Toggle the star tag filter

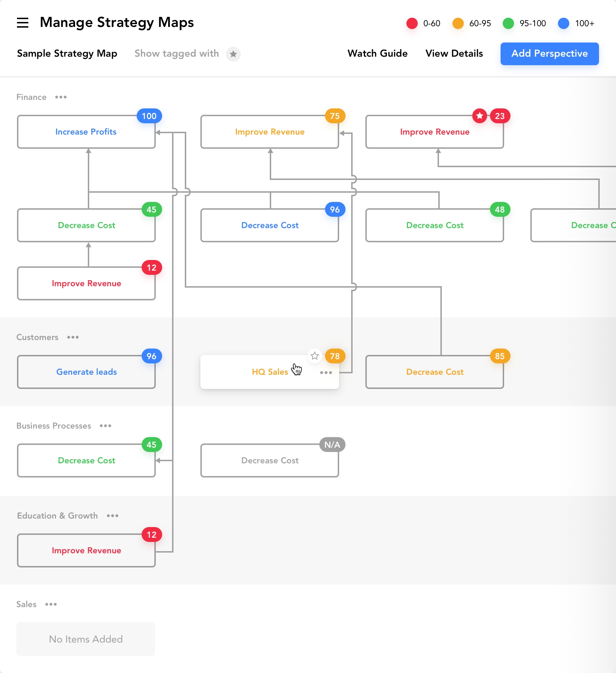pos(233,54)
